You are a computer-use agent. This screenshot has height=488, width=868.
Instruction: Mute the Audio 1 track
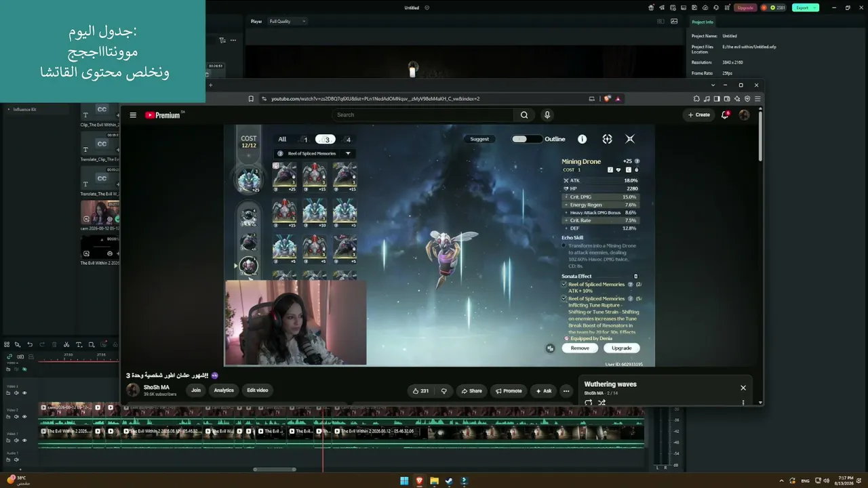pos(17,460)
